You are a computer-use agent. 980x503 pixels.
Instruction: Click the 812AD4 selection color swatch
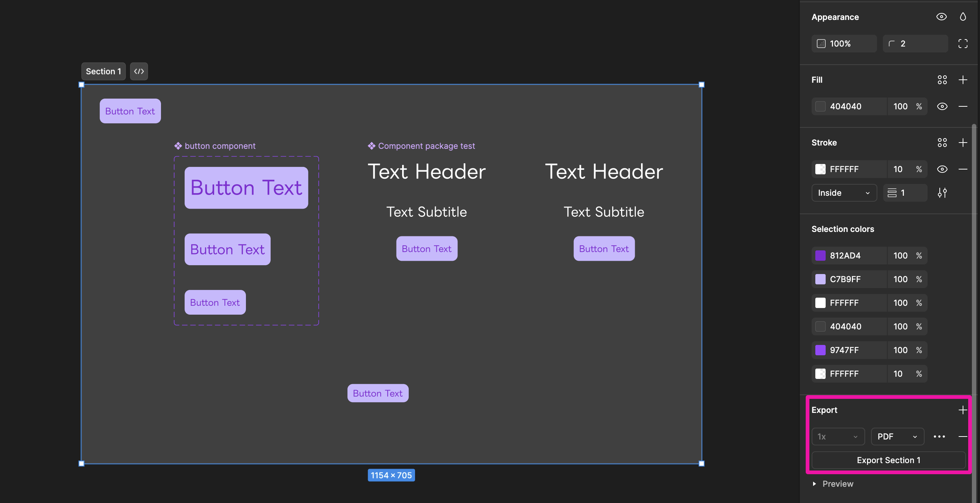[820, 256]
